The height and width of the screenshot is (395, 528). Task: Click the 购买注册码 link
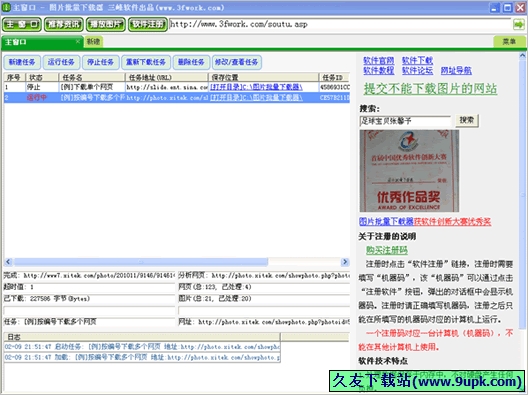(x=387, y=250)
